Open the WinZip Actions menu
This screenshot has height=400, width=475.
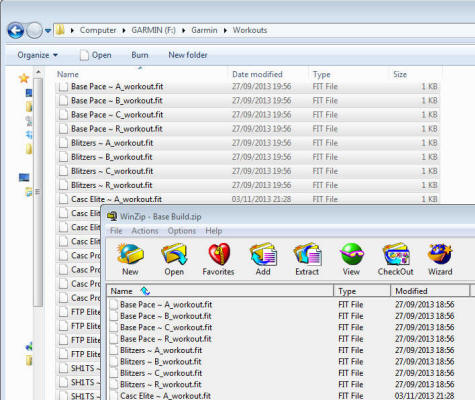145,231
